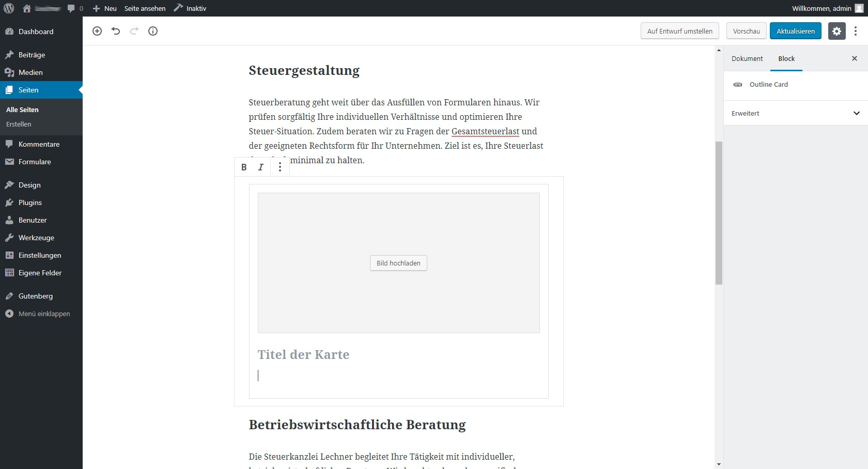This screenshot has height=469, width=868.
Task: Redo the last change
Action: click(134, 31)
